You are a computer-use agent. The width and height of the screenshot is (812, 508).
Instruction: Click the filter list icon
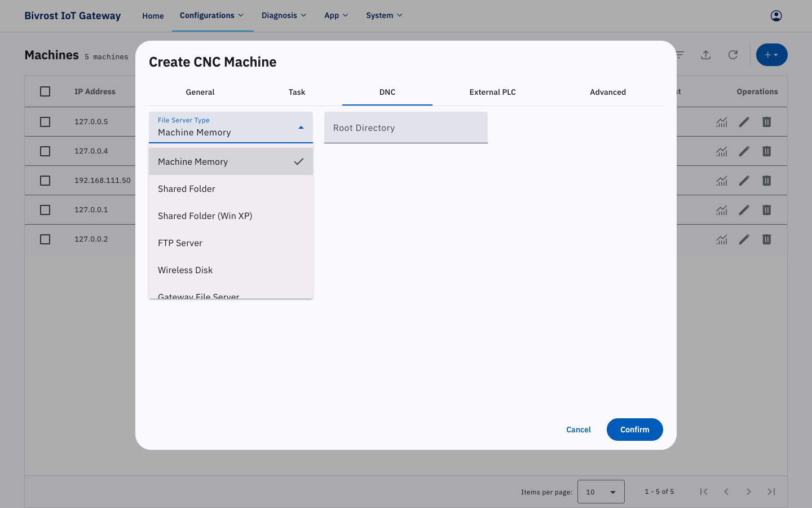pos(679,55)
